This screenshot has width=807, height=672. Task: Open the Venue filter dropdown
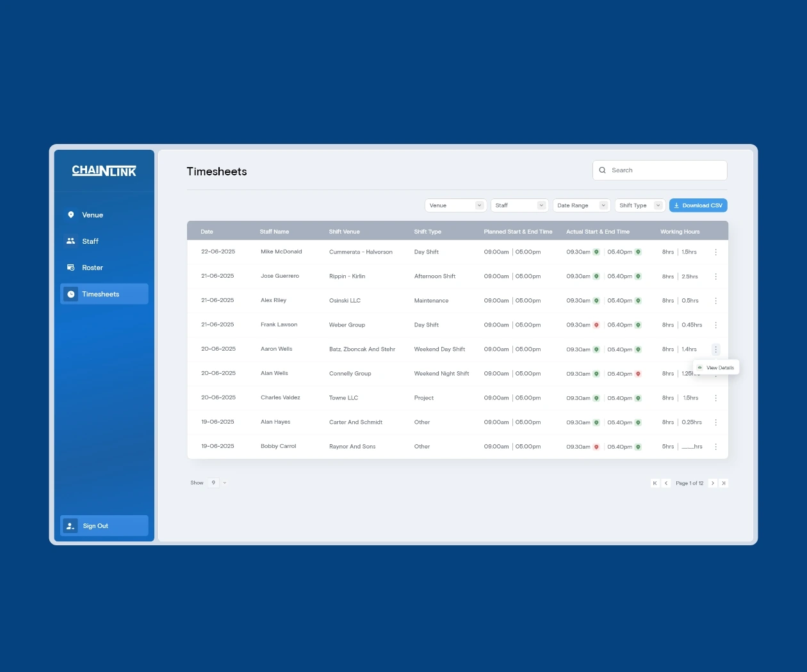click(455, 205)
